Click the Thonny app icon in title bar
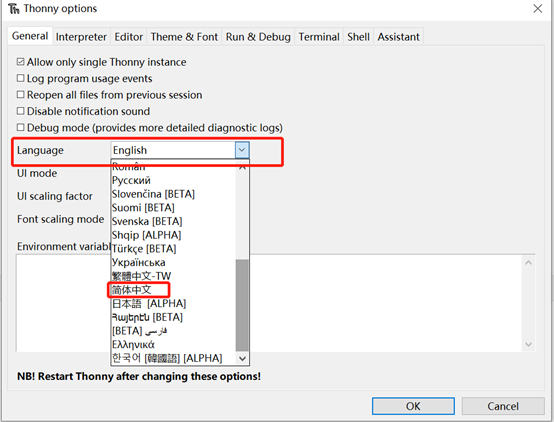This screenshot has height=422, width=554. 14,8
